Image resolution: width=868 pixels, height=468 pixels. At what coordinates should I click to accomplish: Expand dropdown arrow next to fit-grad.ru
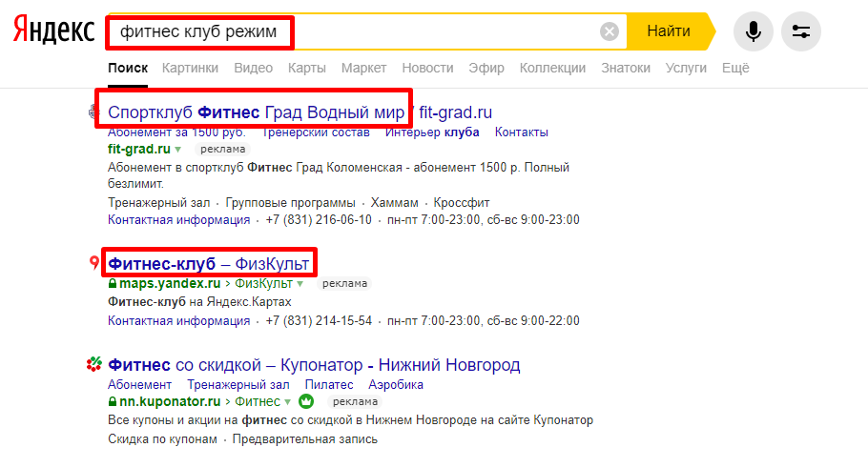point(178,150)
